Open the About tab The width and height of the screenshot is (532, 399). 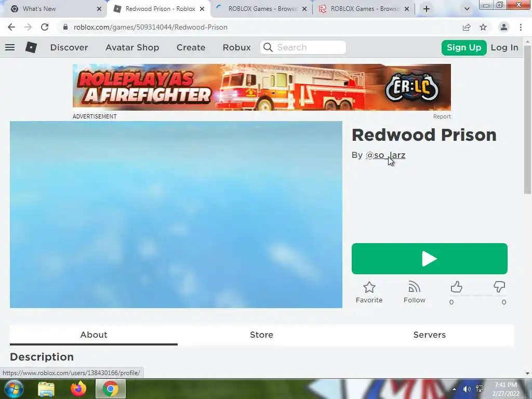pyautogui.click(x=94, y=335)
